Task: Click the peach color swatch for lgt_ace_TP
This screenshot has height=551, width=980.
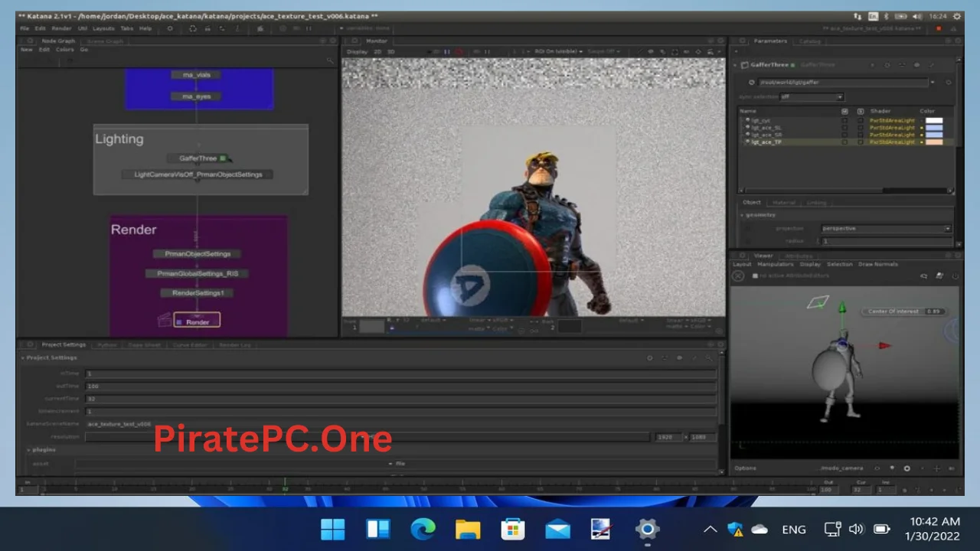Action: (934, 142)
